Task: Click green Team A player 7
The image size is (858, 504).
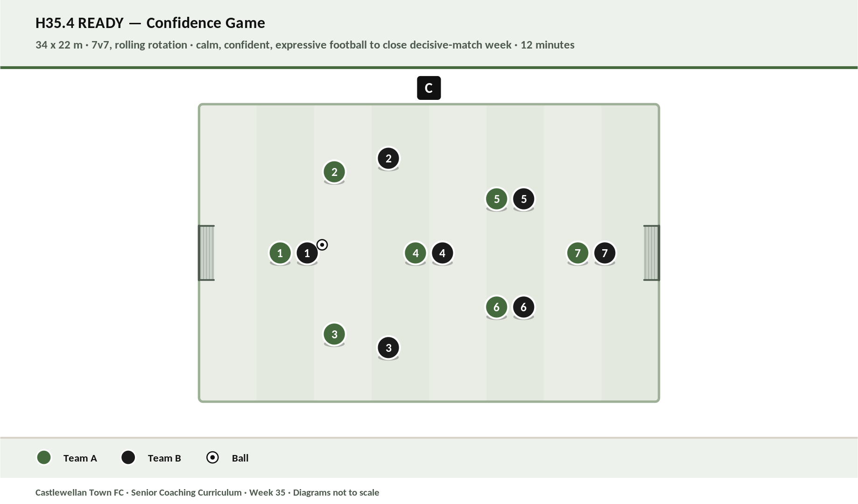Action: coord(578,253)
